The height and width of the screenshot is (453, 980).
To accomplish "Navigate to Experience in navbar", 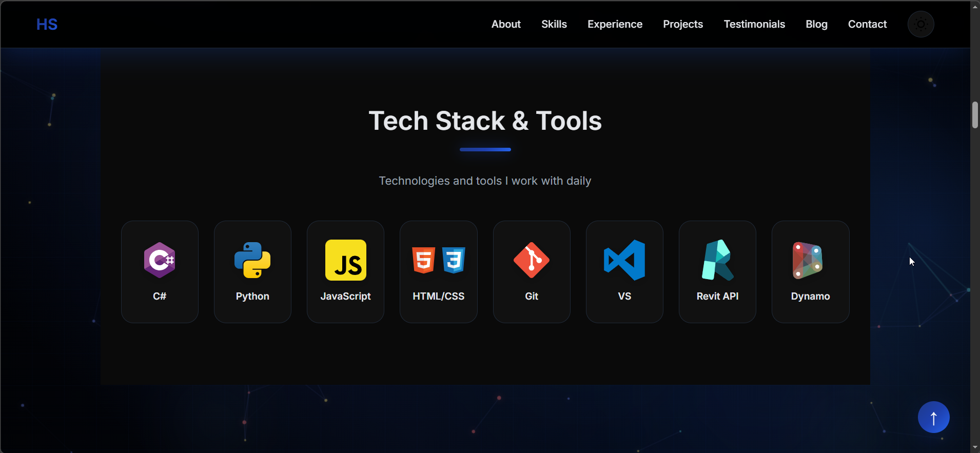I will point(615,24).
